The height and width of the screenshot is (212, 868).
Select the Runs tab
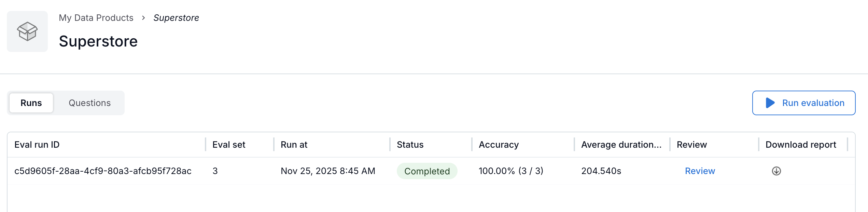(31, 103)
